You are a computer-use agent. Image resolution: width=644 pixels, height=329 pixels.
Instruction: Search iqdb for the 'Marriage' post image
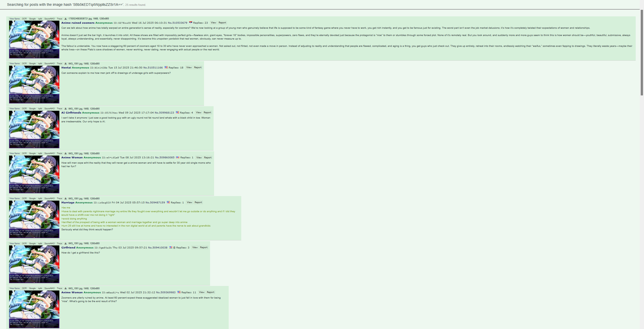[x=40, y=199]
